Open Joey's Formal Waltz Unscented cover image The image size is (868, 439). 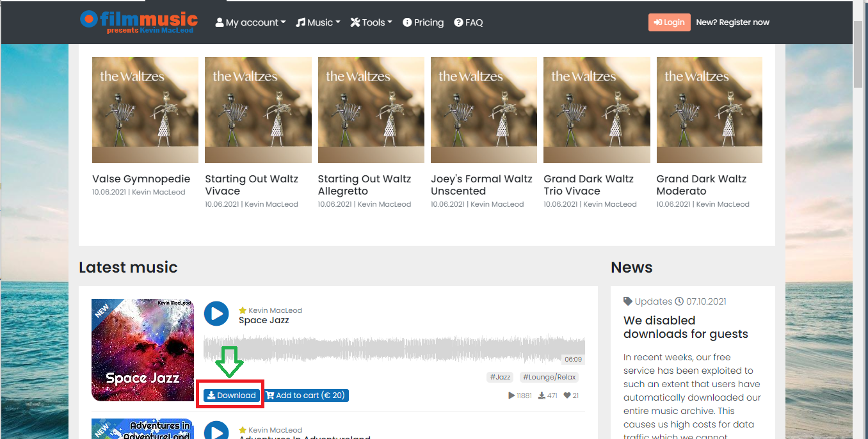click(484, 110)
